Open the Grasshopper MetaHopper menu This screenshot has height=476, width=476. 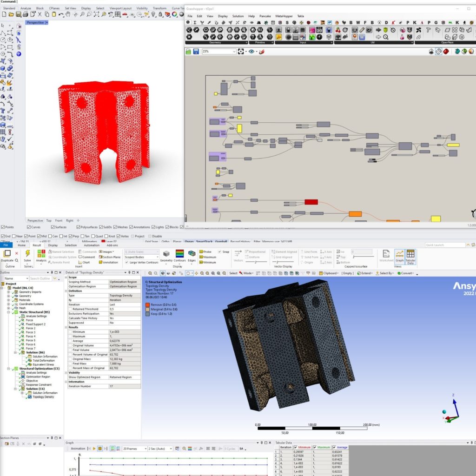point(284,16)
